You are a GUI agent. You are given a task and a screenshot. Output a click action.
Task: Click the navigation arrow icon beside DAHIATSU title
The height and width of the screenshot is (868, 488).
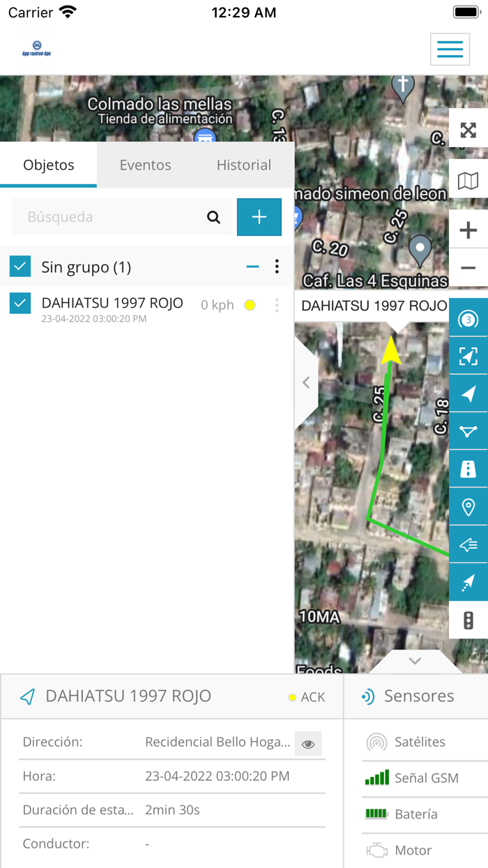27,696
